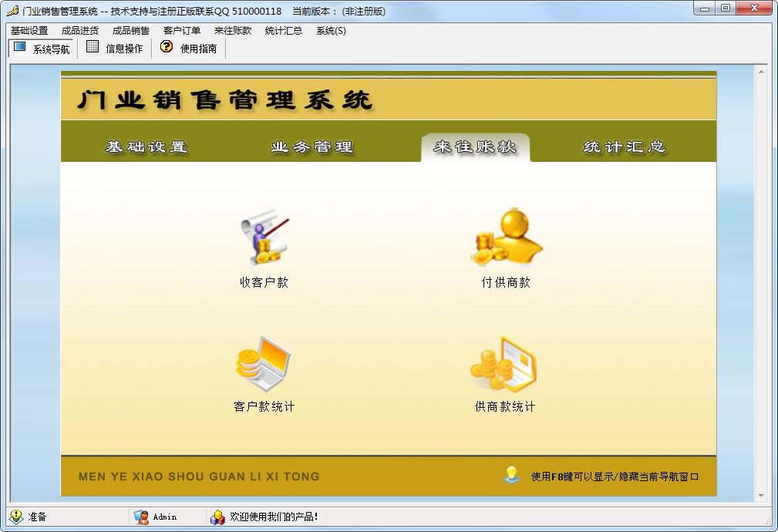Switch to the 统计汇总 navigation tab

pos(624,147)
